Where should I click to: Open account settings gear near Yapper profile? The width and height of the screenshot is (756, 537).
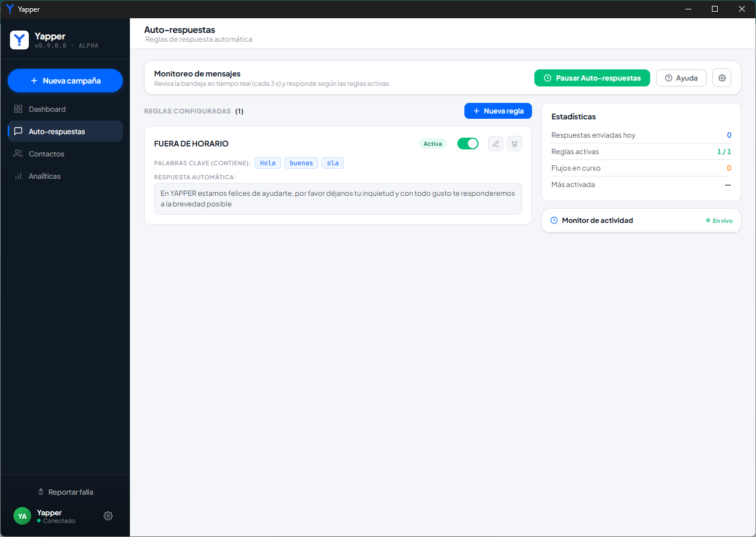pyautogui.click(x=108, y=516)
